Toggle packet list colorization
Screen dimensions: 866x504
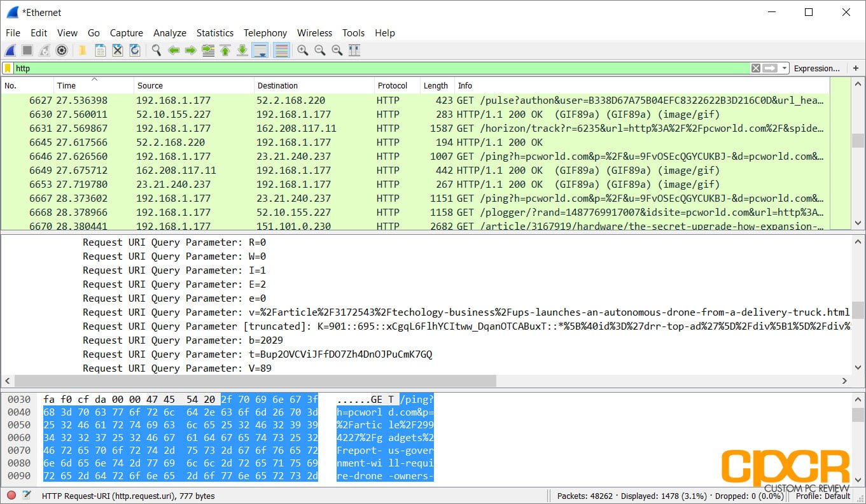[281, 50]
